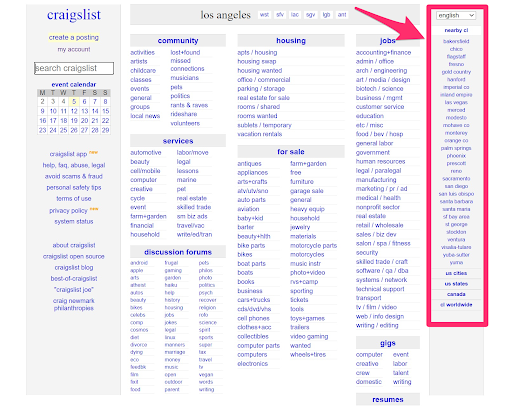Switch to the sfv area tab
The width and height of the screenshot is (512, 410).
click(280, 15)
